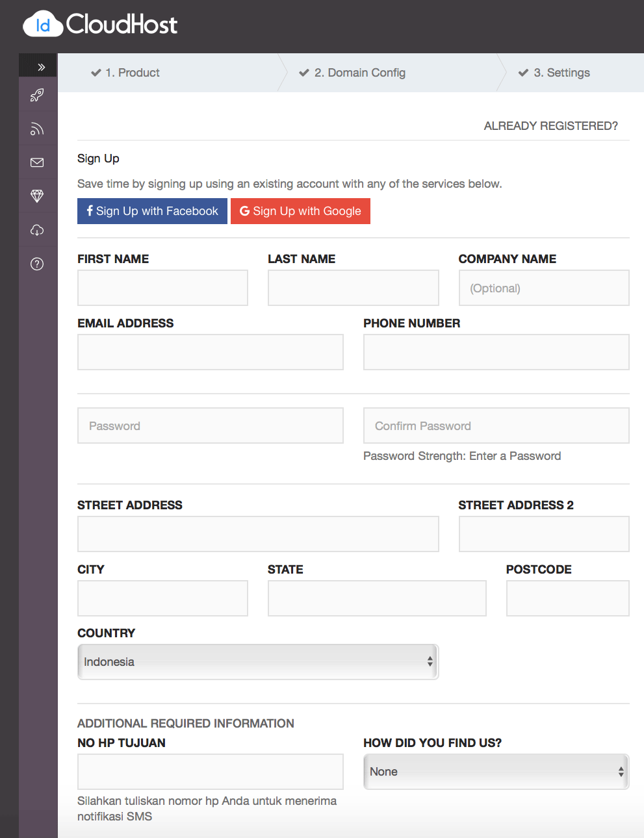Focus the First Name input field
This screenshot has width=644, height=838.
pos(162,288)
